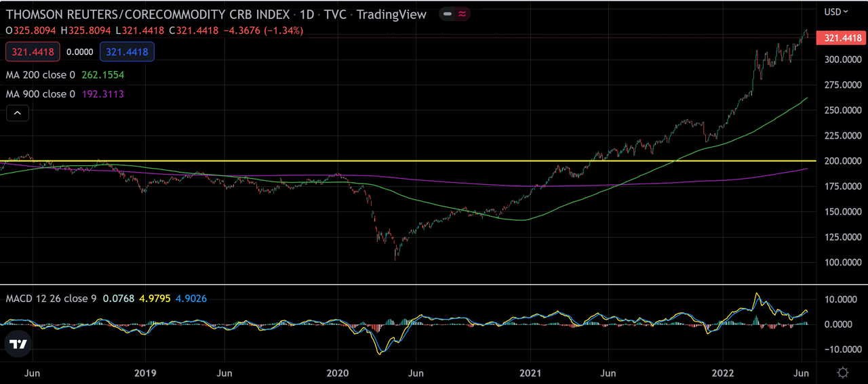Image resolution: width=868 pixels, height=384 pixels.
Task: Click the 300.0000 price axis label
Action: (842, 60)
